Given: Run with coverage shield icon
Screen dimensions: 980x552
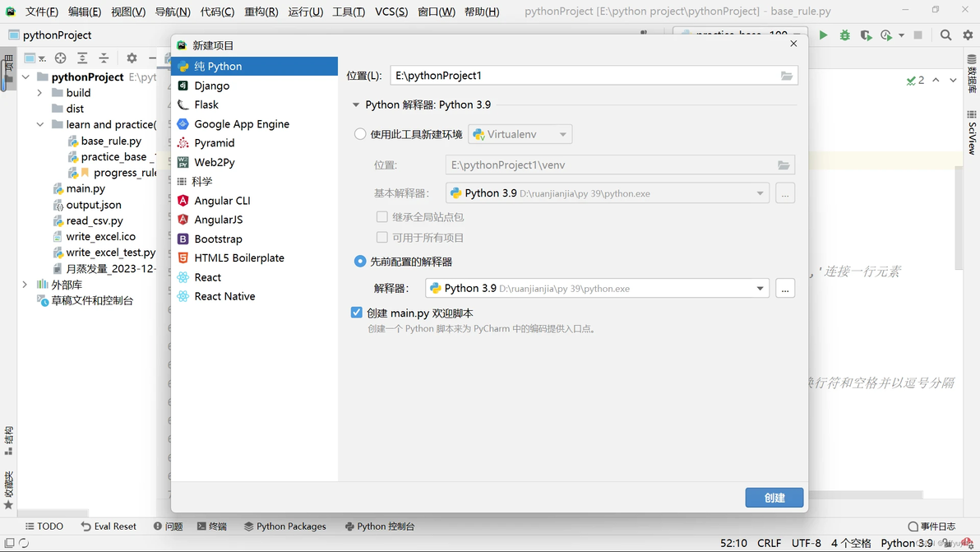Looking at the screenshot, I should pos(866,35).
